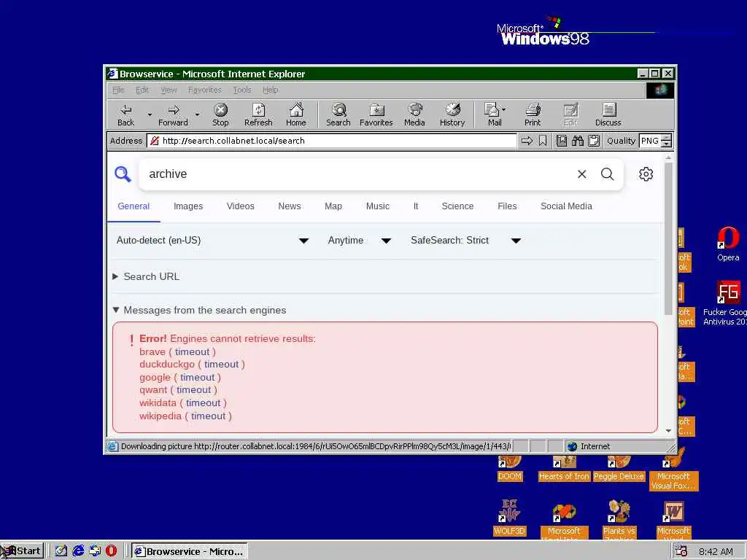This screenshot has width=747, height=560.
Task: Open the File menu
Action: 118,90
